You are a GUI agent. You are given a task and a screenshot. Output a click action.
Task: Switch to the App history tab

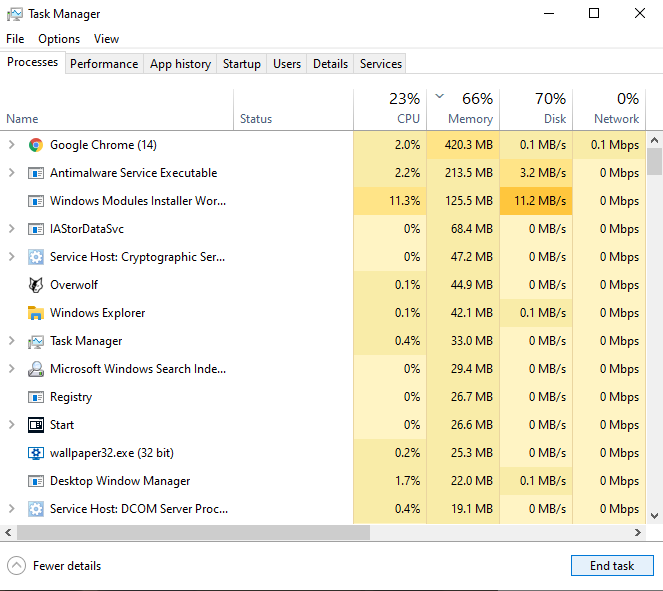click(x=180, y=64)
